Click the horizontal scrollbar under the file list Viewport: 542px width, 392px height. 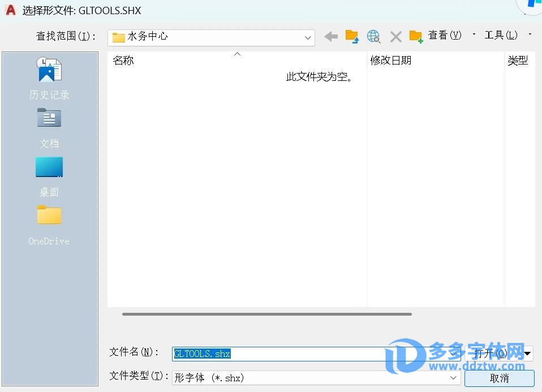tap(266, 314)
